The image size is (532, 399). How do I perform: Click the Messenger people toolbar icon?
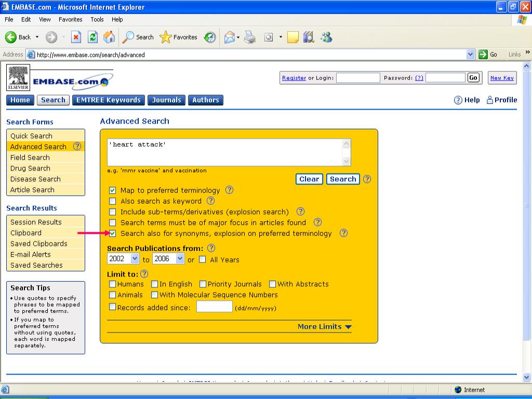(x=326, y=37)
